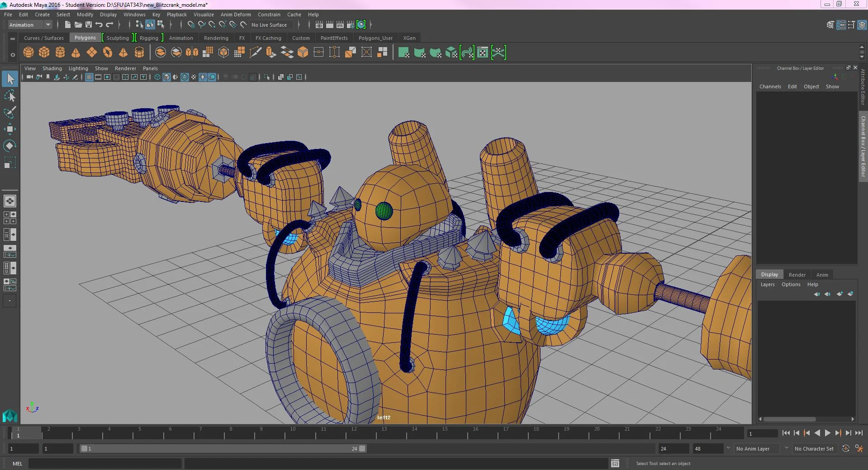The width and height of the screenshot is (868, 470).
Task: Open Channels menu in Channel Box
Action: (770, 86)
